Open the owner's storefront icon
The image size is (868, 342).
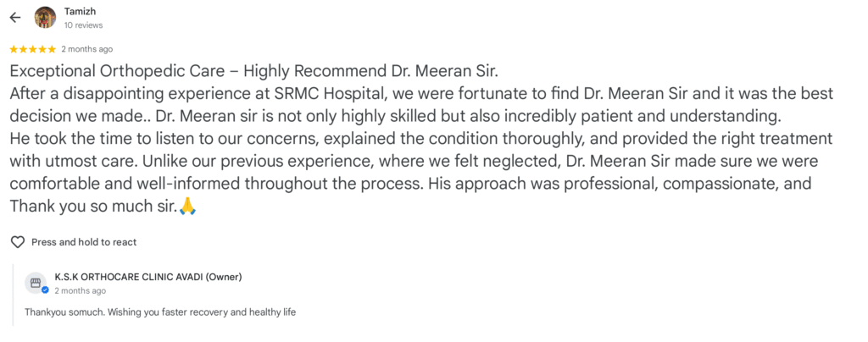point(35,283)
